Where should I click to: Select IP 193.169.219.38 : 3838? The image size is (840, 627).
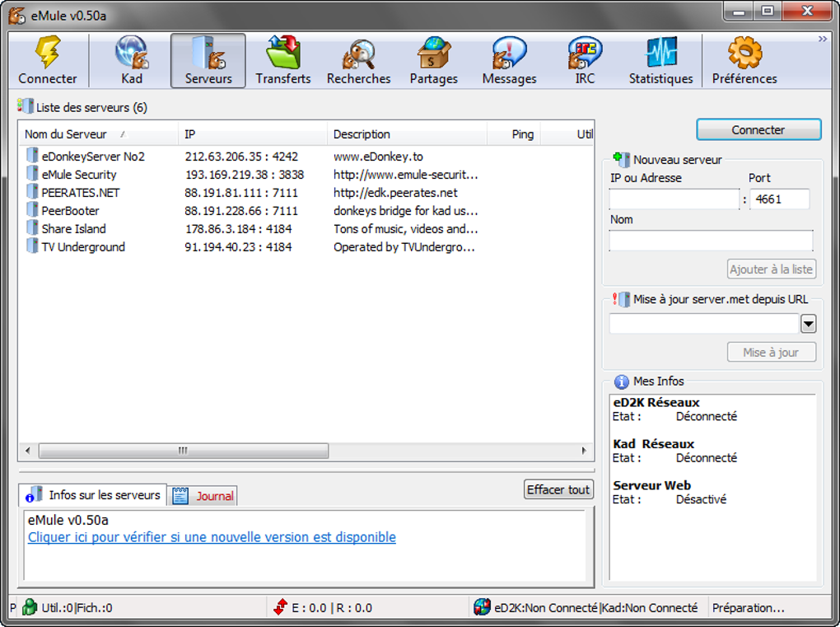(x=245, y=175)
